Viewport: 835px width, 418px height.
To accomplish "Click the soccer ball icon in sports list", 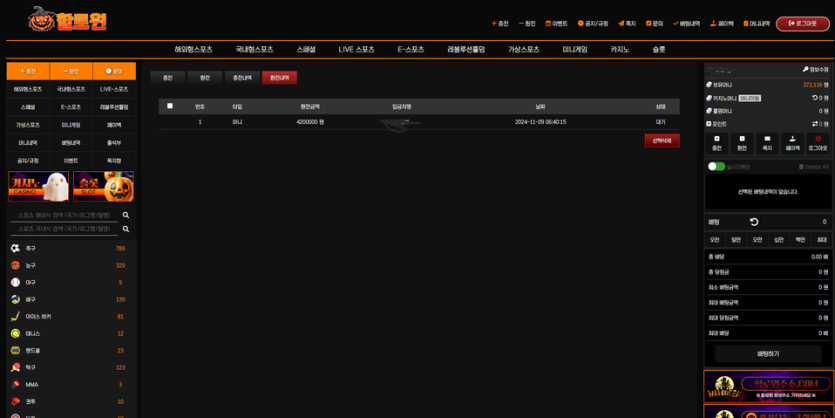I will point(15,248).
